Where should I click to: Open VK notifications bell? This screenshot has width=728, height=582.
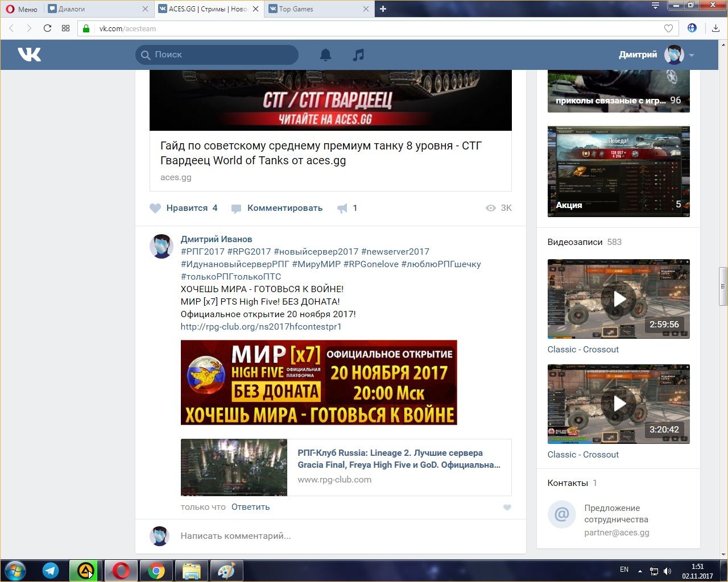tap(325, 55)
